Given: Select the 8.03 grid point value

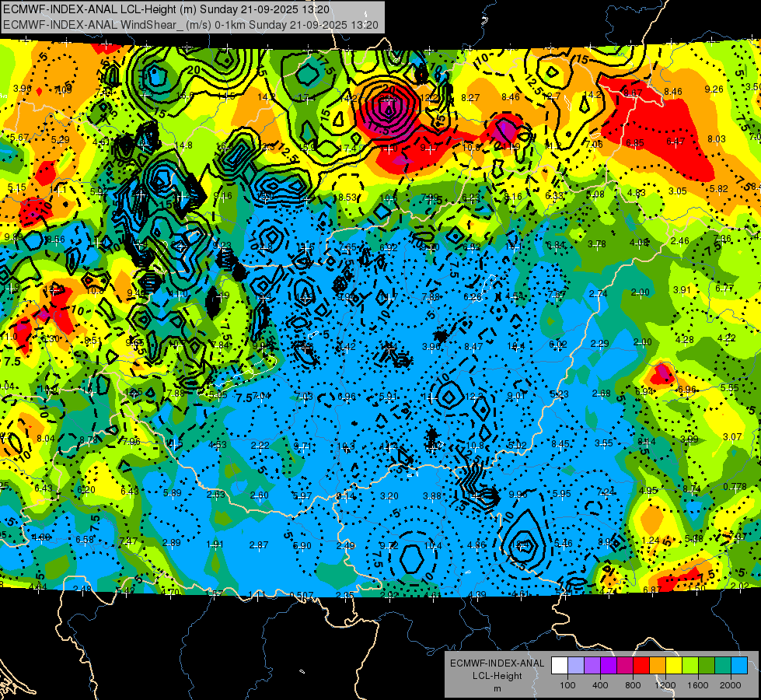Looking at the screenshot, I should pyautogui.click(x=717, y=139).
